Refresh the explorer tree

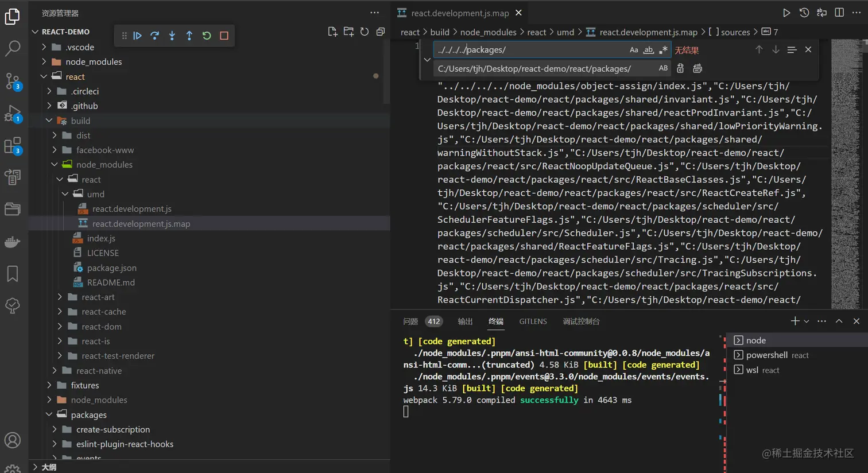coord(365,32)
